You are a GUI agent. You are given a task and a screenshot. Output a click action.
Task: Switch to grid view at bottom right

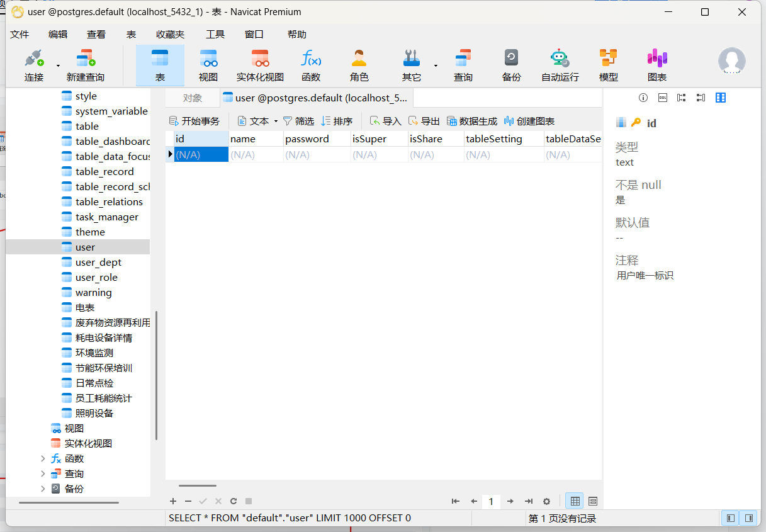click(x=574, y=501)
